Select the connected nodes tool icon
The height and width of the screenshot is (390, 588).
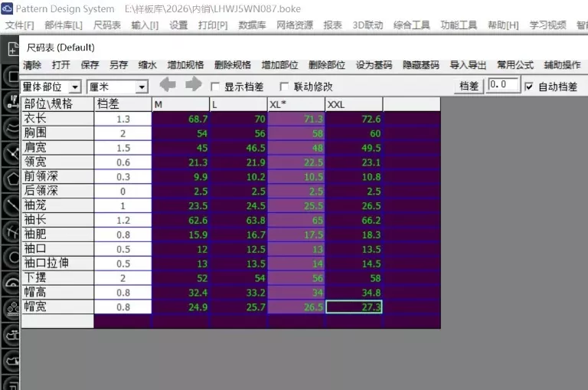click(x=12, y=153)
